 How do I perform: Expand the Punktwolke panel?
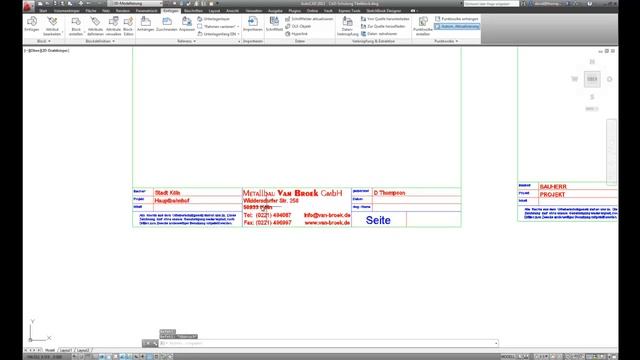coord(446,41)
